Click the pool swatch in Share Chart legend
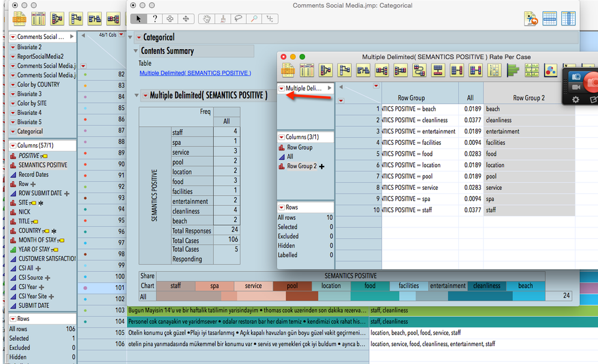The height and width of the screenshot is (364, 598). pos(292,286)
